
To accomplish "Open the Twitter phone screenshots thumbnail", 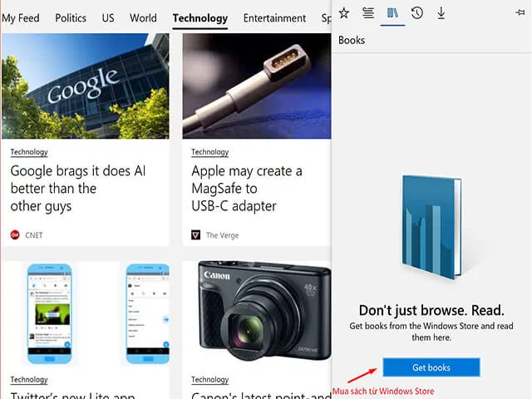I will click(x=85, y=314).
